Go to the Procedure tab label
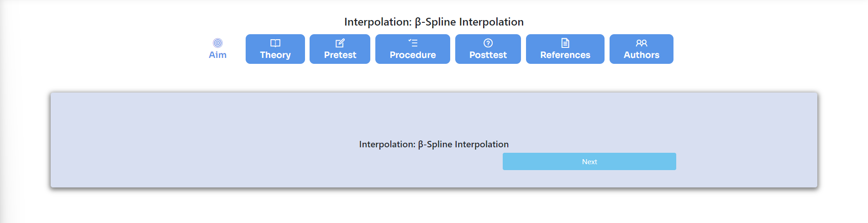The height and width of the screenshot is (223, 868). (413, 55)
